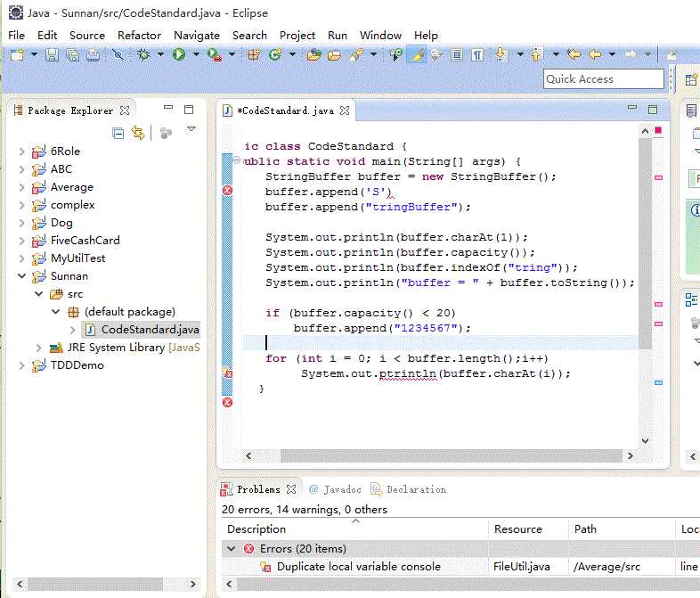Click the Print toolbar icon
This screenshot has height=598, width=700.
(x=94, y=54)
